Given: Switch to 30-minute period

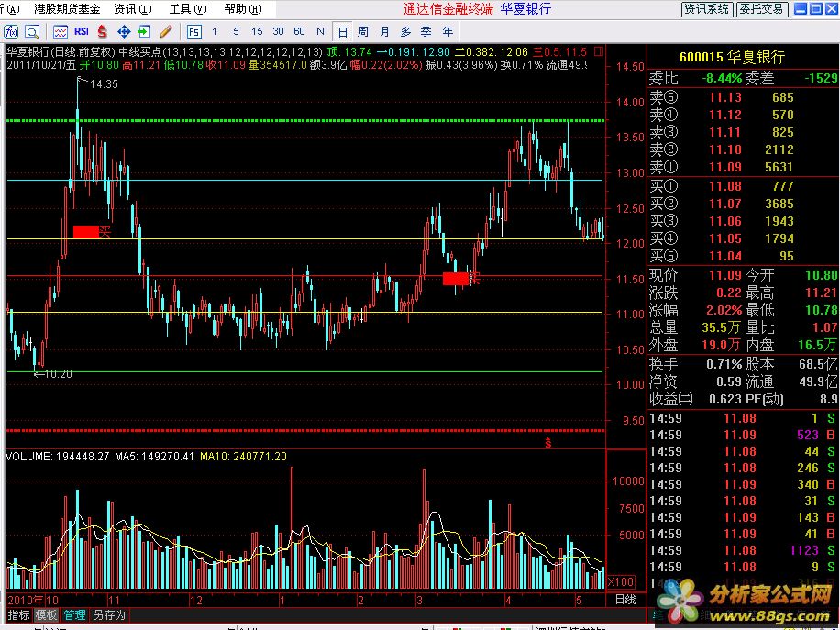Looking at the screenshot, I should (278, 31).
